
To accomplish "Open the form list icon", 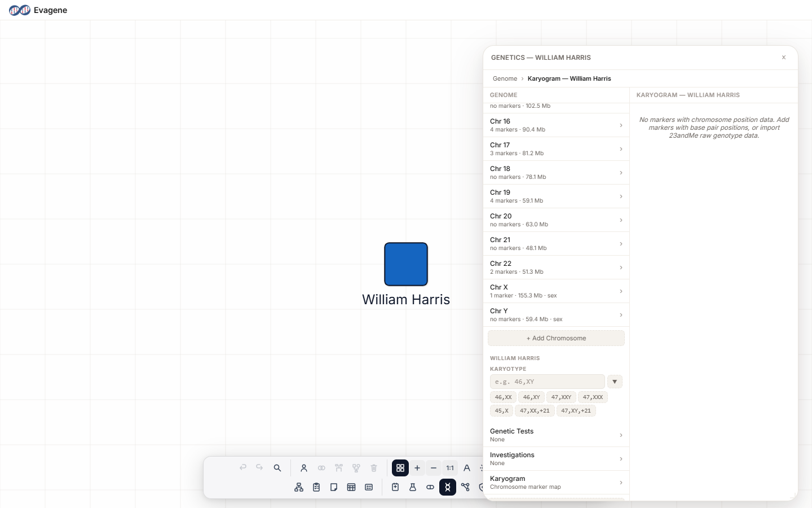I will click(x=369, y=487).
